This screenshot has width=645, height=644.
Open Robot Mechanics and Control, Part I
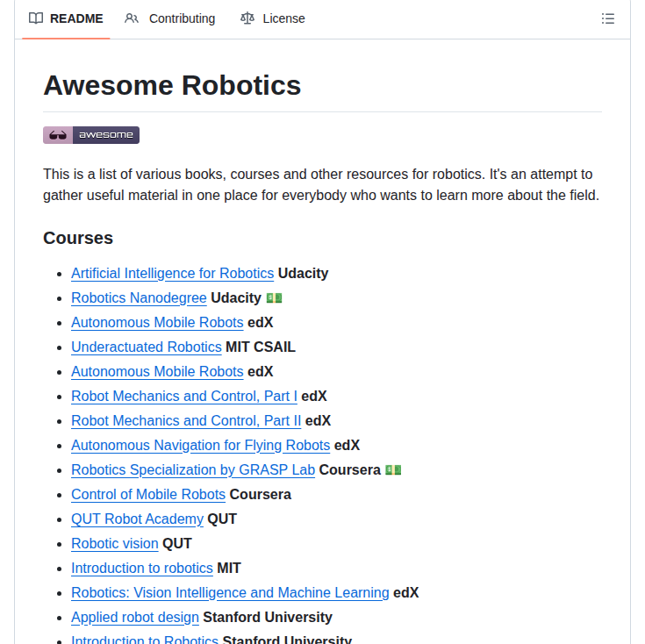coord(184,396)
